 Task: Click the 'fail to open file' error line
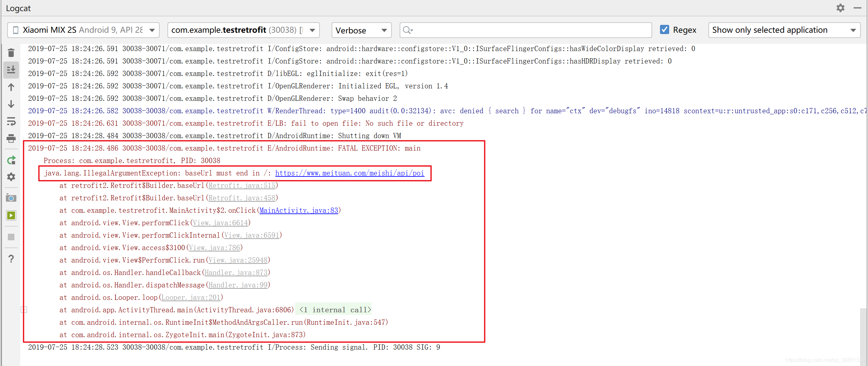click(246, 123)
